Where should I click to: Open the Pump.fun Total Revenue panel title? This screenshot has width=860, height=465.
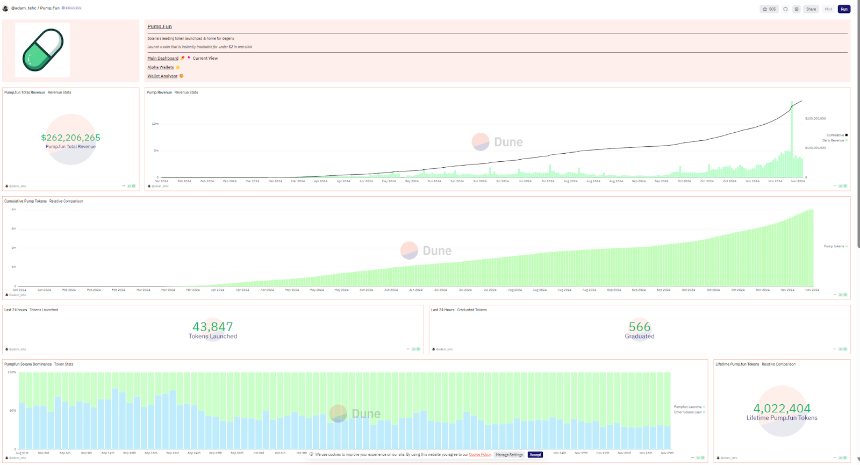click(25, 92)
